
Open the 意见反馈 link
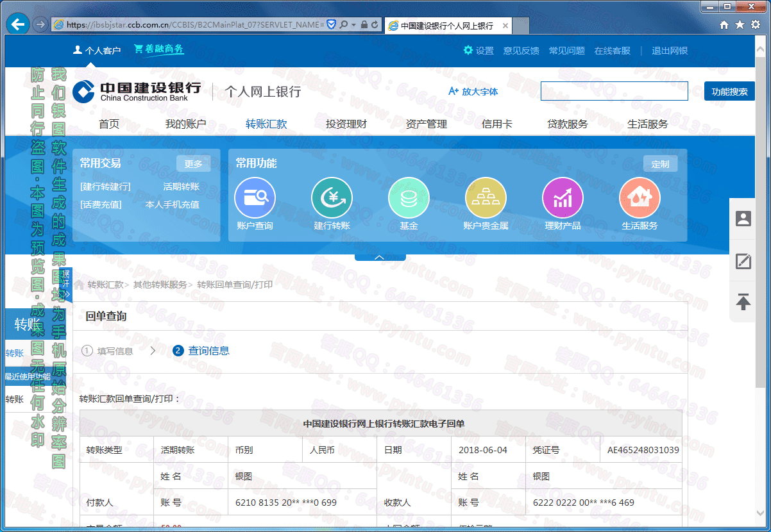click(521, 51)
